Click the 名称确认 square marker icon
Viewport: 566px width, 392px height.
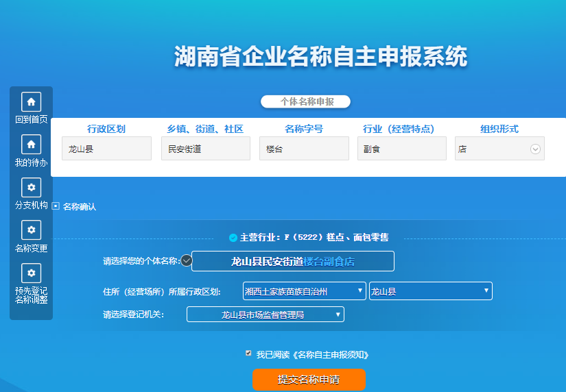pos(56,206)
